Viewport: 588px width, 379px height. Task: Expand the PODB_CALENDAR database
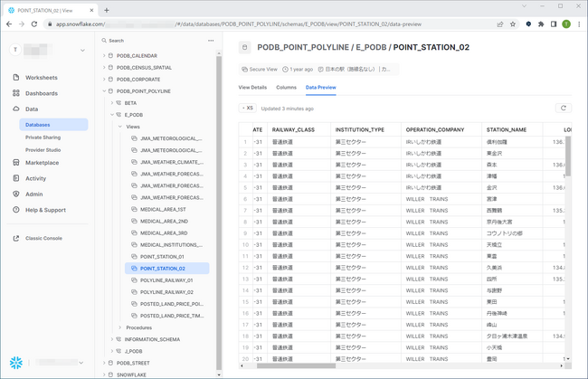pyautogui.click(x=104, y=55)
